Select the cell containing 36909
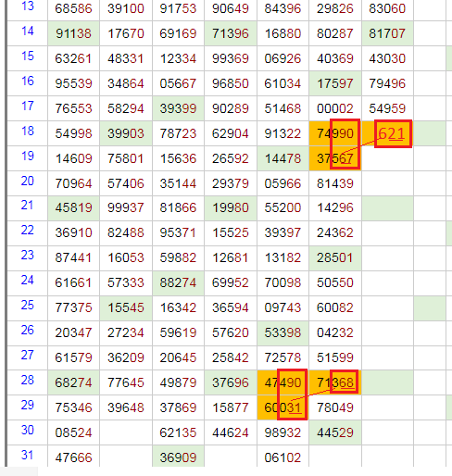Screen dimensions: 452x476 178,457
